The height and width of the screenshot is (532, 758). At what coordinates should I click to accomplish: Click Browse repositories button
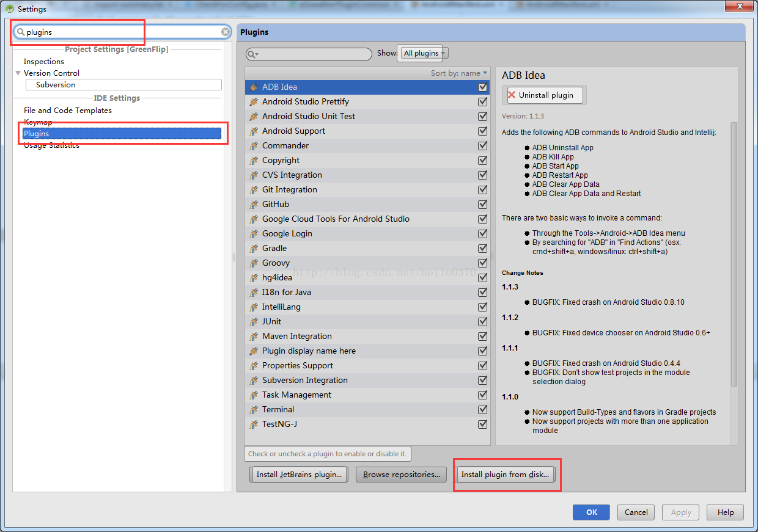pyautogui.click(x=402, y=475)
